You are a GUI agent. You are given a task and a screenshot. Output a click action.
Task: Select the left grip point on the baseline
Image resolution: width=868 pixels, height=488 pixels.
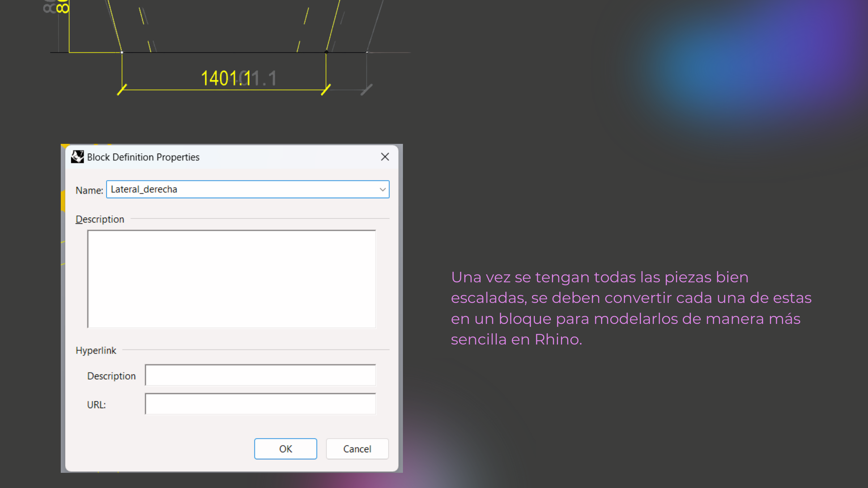pyautogui.click(x=122, y=52)
